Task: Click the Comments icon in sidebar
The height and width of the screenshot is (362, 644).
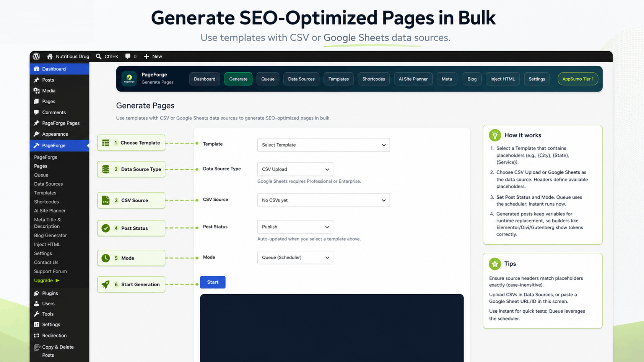Action: [x=37, y=112]
